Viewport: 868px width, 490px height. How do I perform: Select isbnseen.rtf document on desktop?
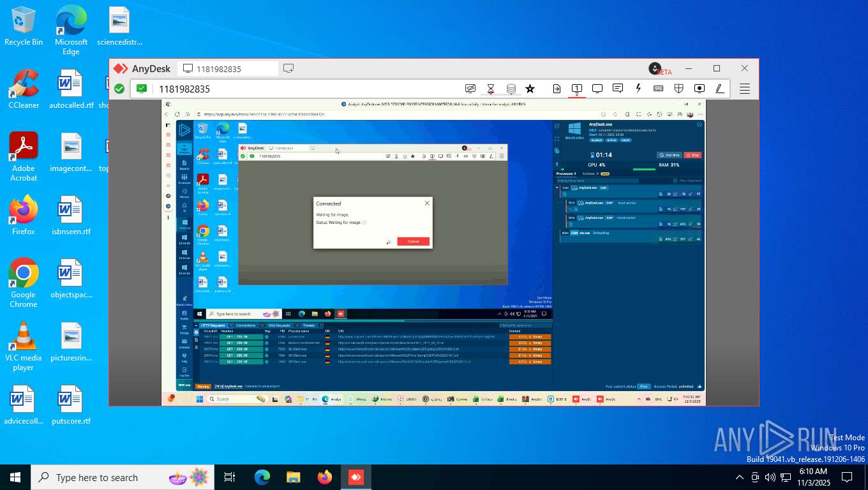click(x=71, y=216)
